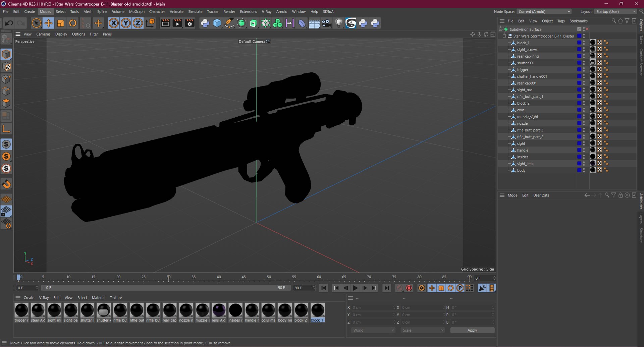Activate the Rotate tool
The image size is (644, 347).
[72, 23]
